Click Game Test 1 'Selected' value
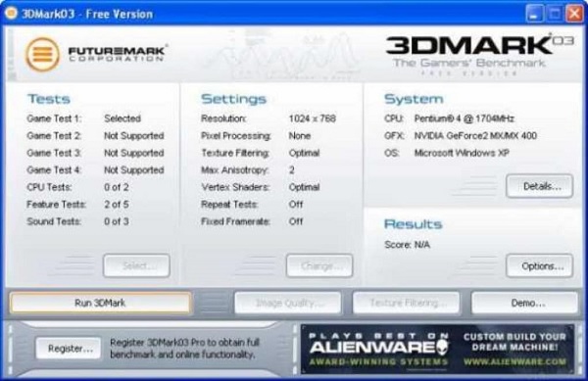The image size is (588, 381). (x=122, y=119)
